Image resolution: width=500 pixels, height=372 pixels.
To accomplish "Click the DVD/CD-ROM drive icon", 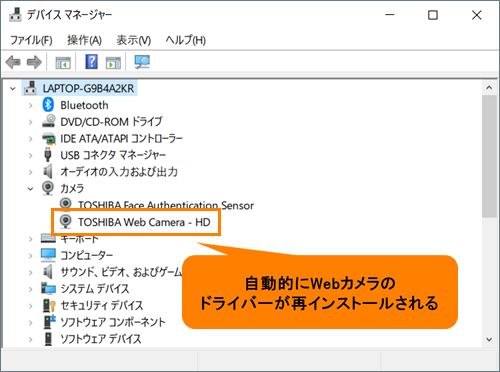I will tap(49, 121).
